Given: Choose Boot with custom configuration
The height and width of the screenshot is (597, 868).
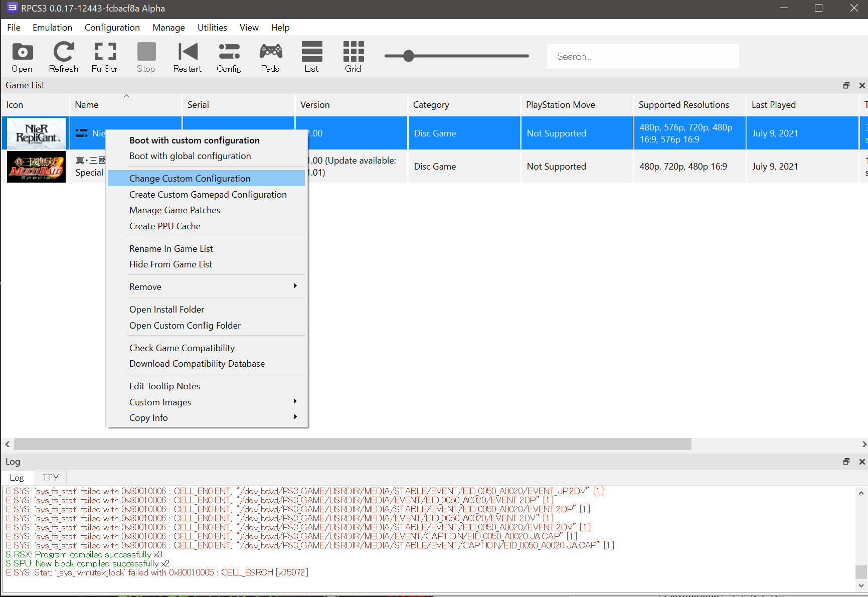Looking at the screenshot, I should [207, 140].
